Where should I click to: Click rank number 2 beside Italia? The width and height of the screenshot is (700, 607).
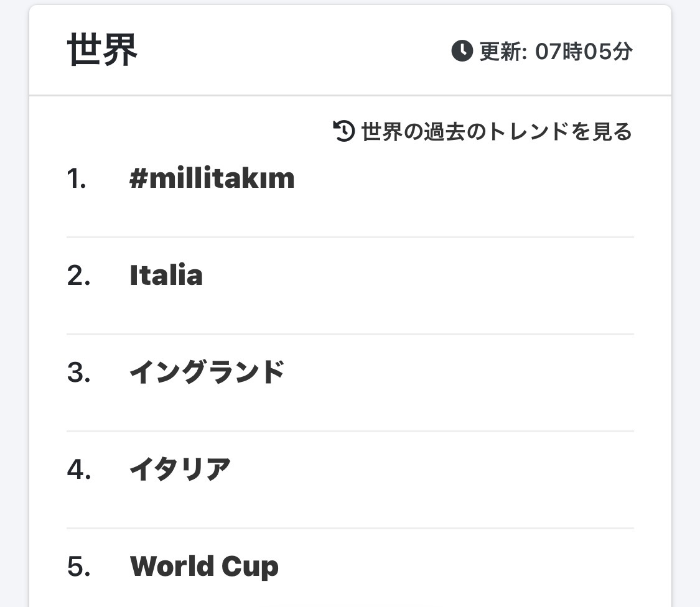(78, 276)
